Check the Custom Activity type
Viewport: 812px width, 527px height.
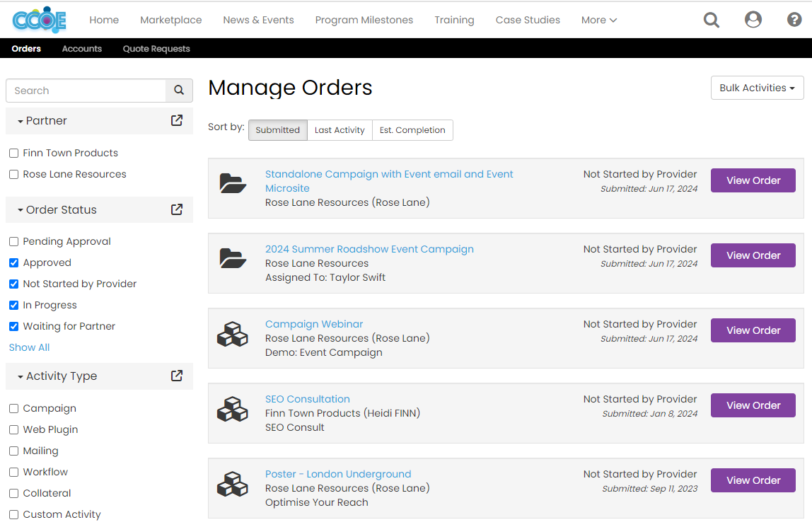(14, 515)
